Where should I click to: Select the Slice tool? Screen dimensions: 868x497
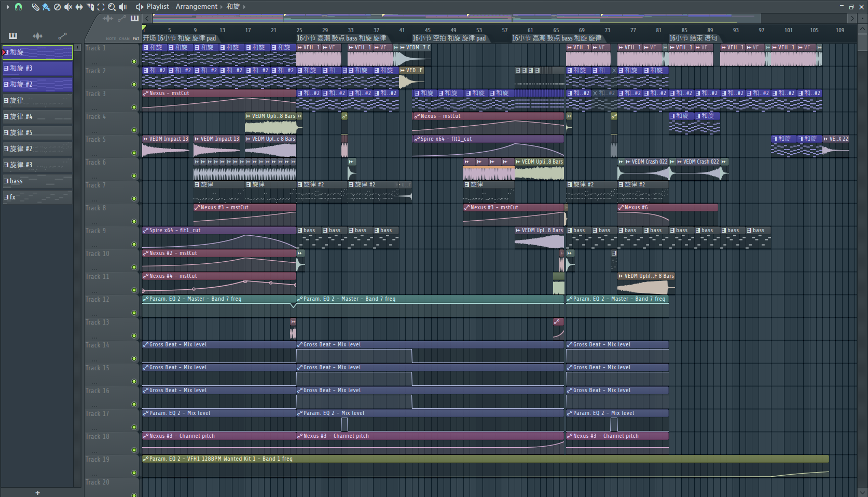point(90,7)
